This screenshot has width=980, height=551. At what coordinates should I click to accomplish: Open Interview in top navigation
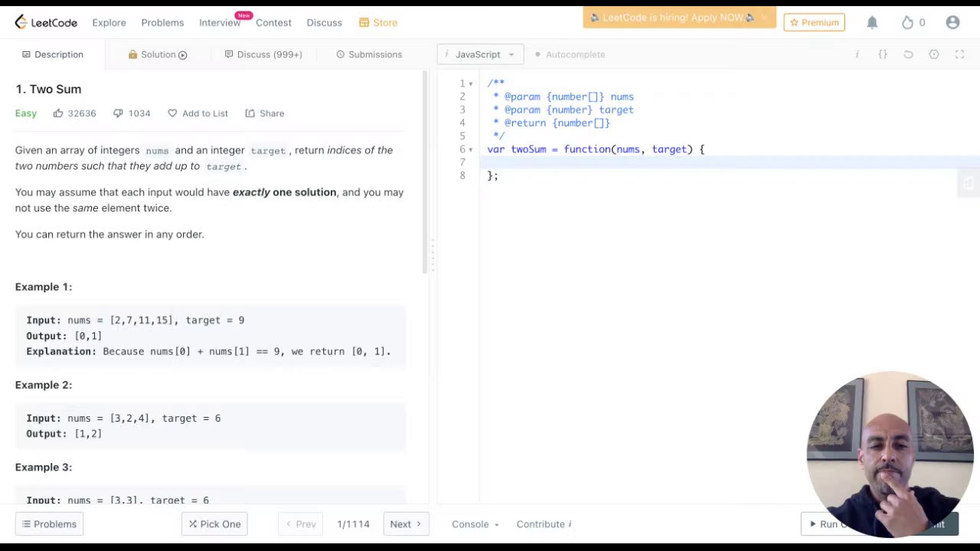click(220, 23)
